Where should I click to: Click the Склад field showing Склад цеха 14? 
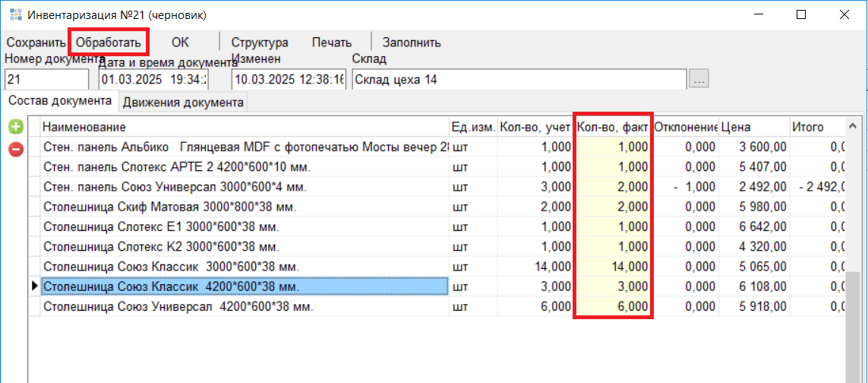click(518, 79)
